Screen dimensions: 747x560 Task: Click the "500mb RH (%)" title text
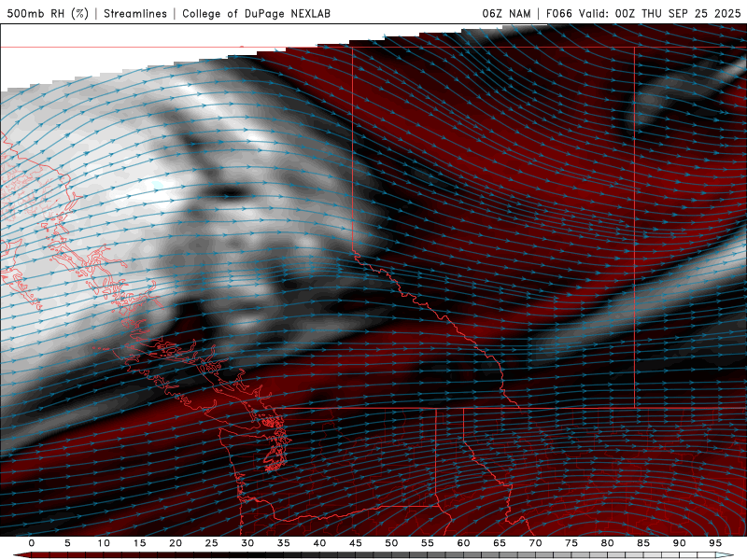click(48, 13)
